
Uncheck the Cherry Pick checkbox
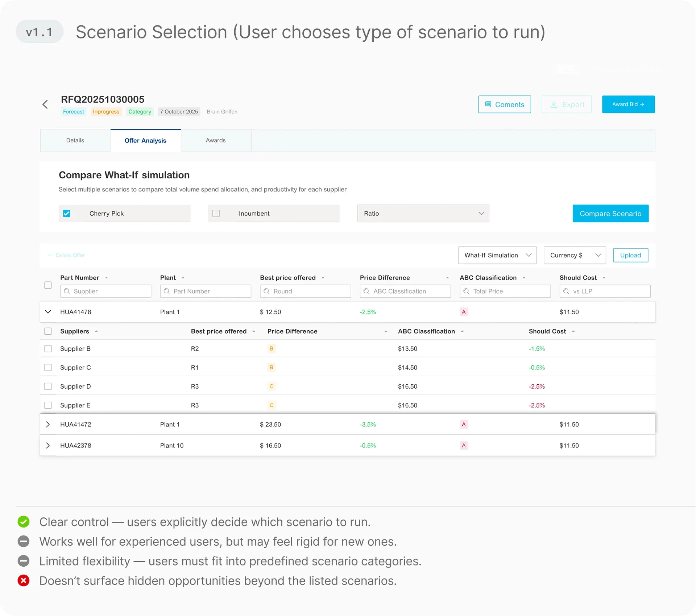click(67, 214)
